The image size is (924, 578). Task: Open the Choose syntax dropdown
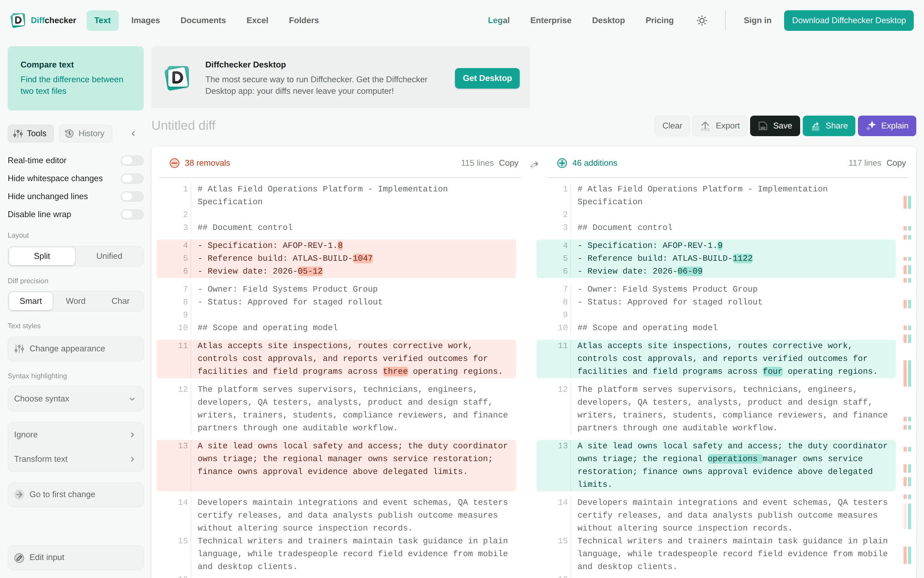[x=76, y=399]
